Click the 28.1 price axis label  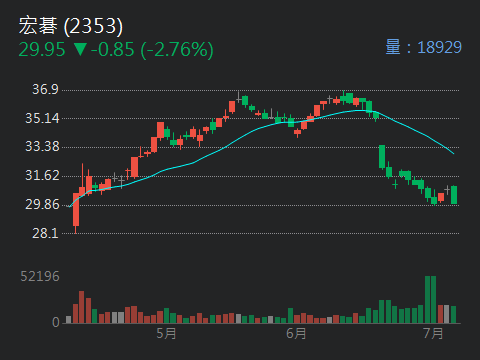45,233
